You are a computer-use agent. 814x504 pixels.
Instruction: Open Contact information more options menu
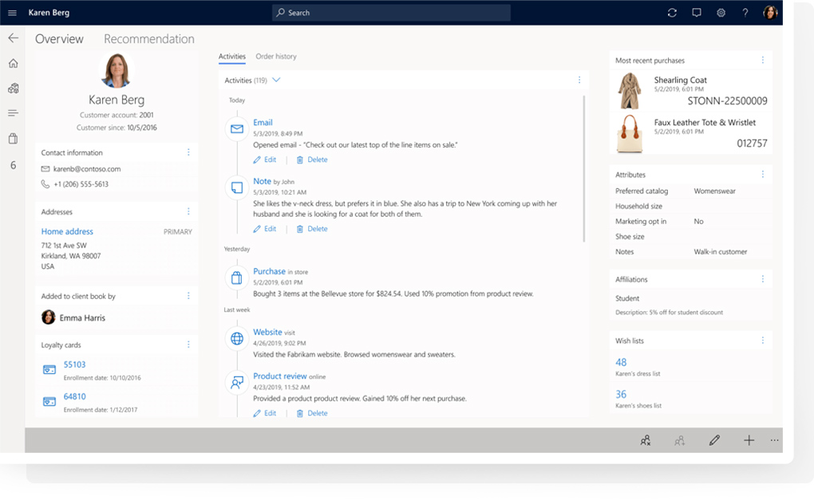coord(188,152)
